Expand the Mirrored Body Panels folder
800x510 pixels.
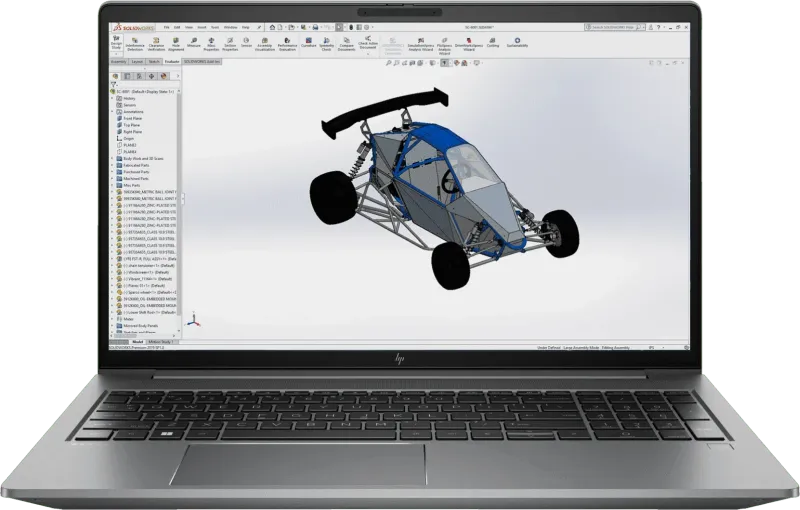click(113, 325)
